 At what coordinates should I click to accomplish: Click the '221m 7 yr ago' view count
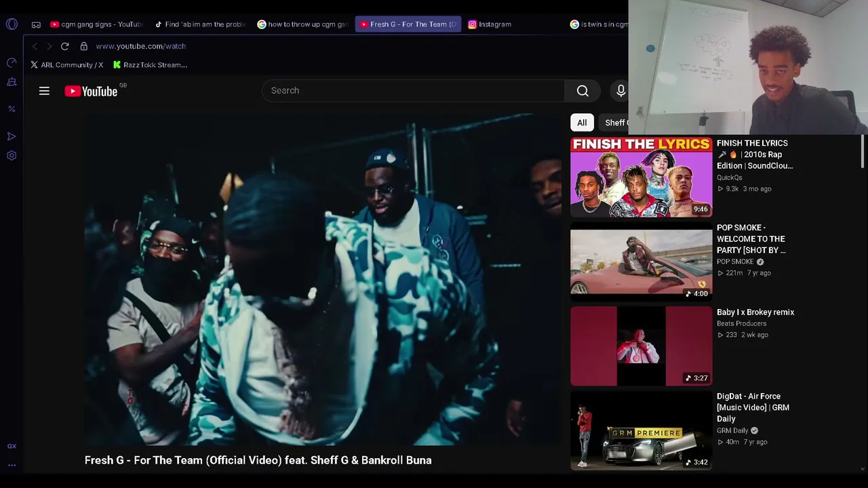point(744,273)
